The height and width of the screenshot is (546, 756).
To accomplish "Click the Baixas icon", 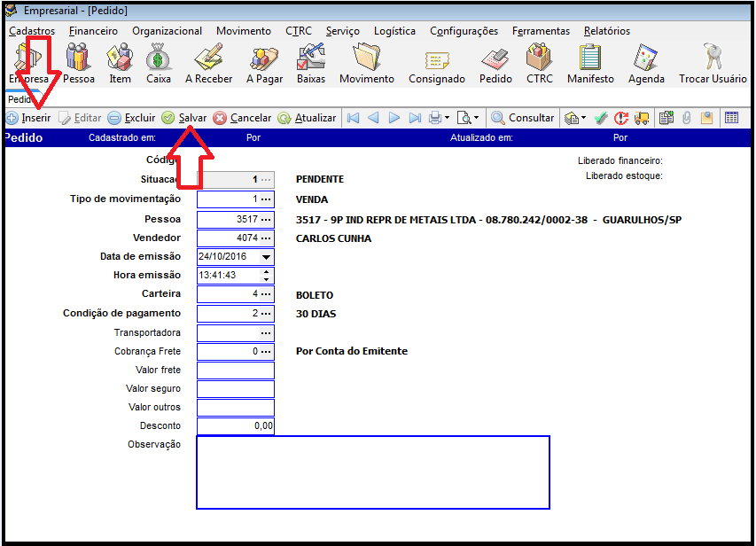I will pyautogui.click(x=310, y=59).
